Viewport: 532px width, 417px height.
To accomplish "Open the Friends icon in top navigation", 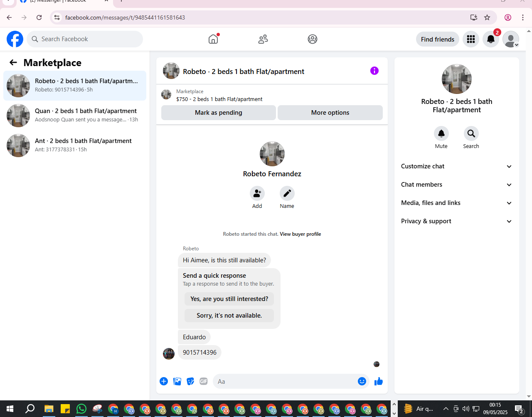I will 263,39.
